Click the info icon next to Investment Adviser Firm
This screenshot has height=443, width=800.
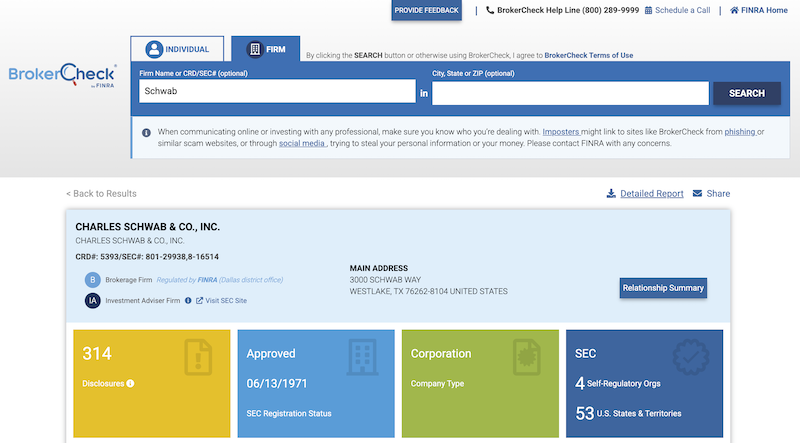tap(188, 300)
